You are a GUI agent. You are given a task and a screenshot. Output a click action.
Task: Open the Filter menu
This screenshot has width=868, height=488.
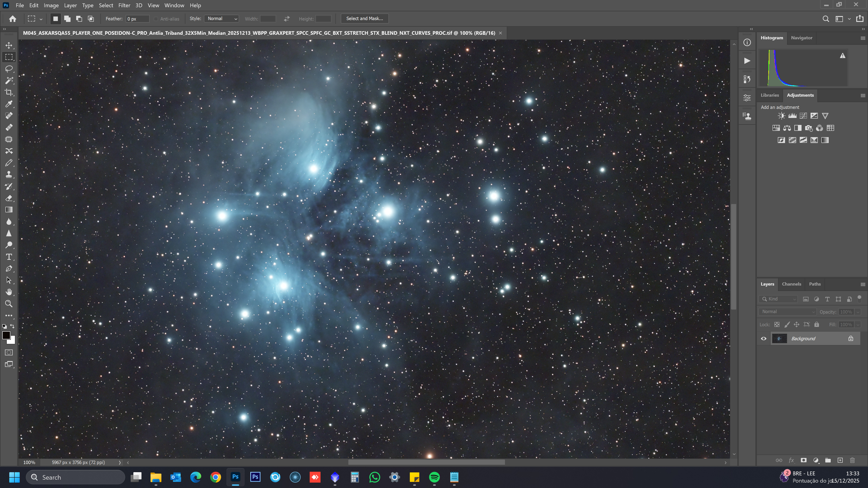coord(124,5)
